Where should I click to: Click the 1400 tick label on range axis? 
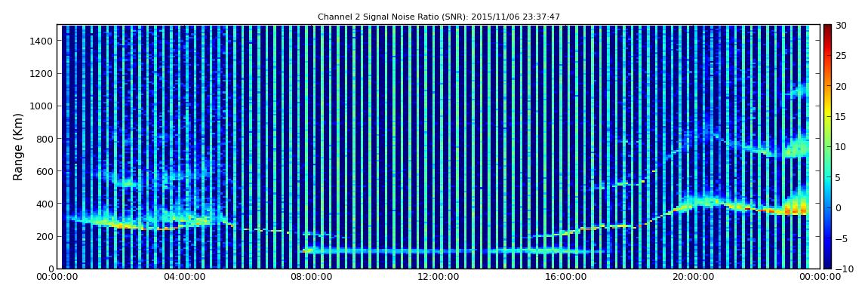click(x=42, y=41)
